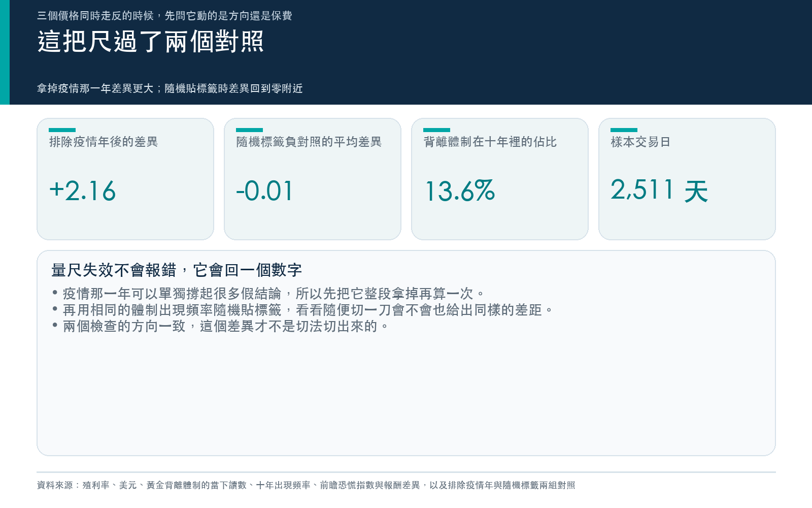This screenshot has height=508, width=812.
Task: Click the heading 量尺失效不會報錯，它會回一個數字
Action: pyautogui.click(x=177, y=270)
